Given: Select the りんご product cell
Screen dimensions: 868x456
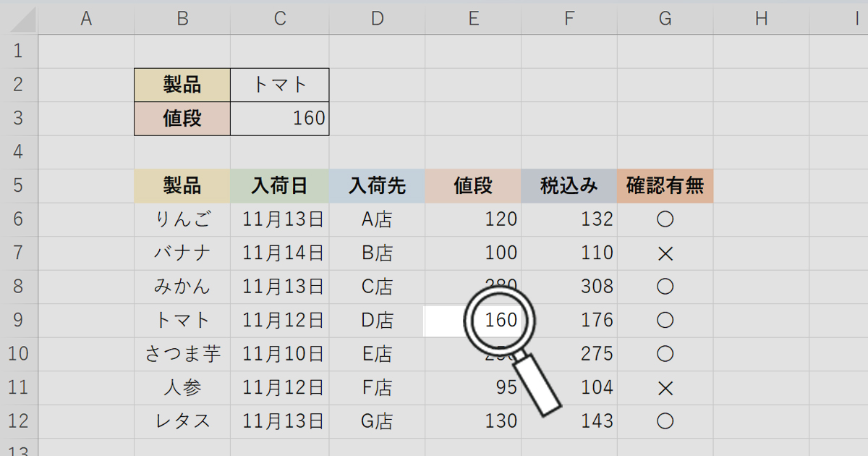Looking at the screenshot, I should pyautogui.click(x=182, y=219).
